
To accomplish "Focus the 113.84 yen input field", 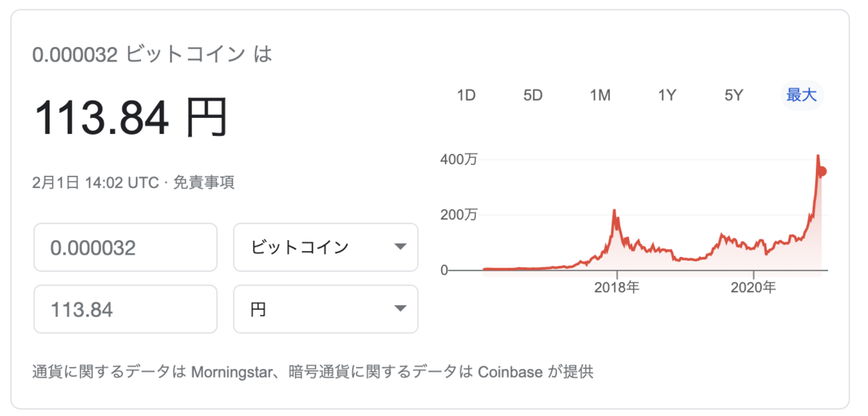I will click(x=125, y=310).
